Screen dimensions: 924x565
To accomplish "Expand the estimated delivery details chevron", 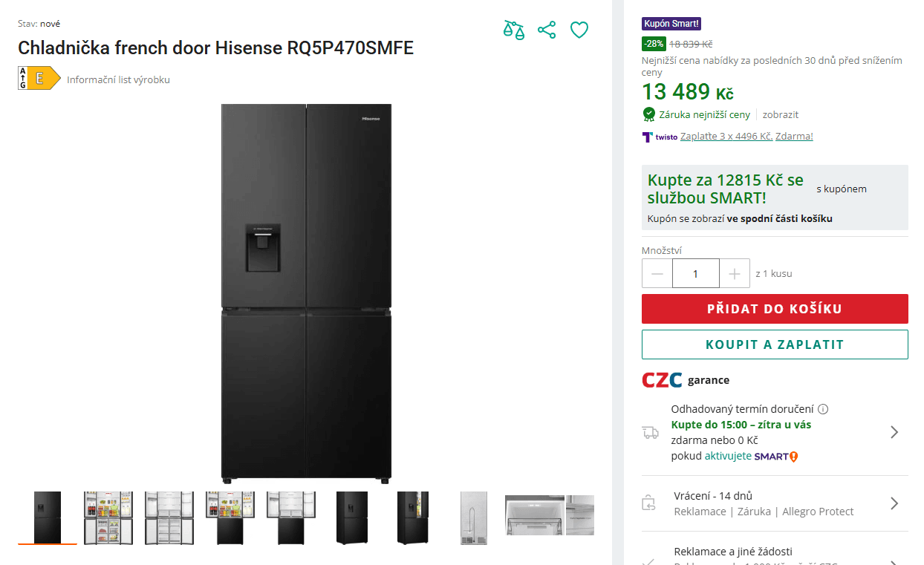I will click(895, 431).
